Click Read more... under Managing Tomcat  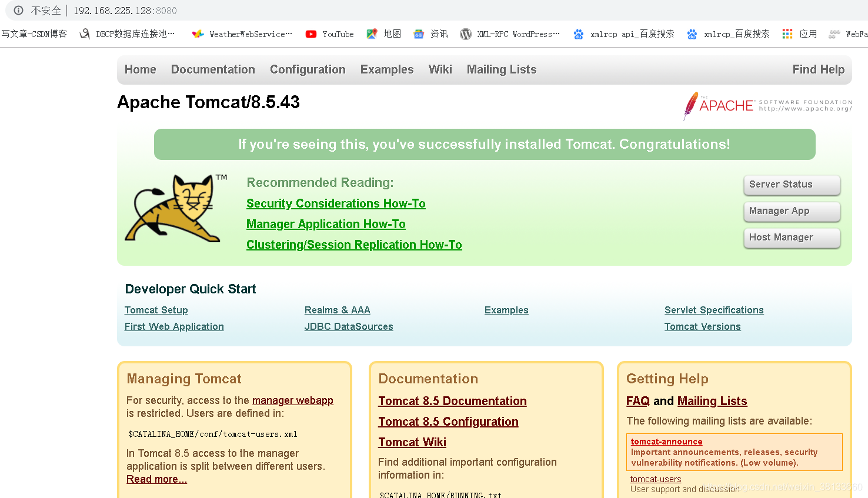pyautogui.click(x=156, y=479)
